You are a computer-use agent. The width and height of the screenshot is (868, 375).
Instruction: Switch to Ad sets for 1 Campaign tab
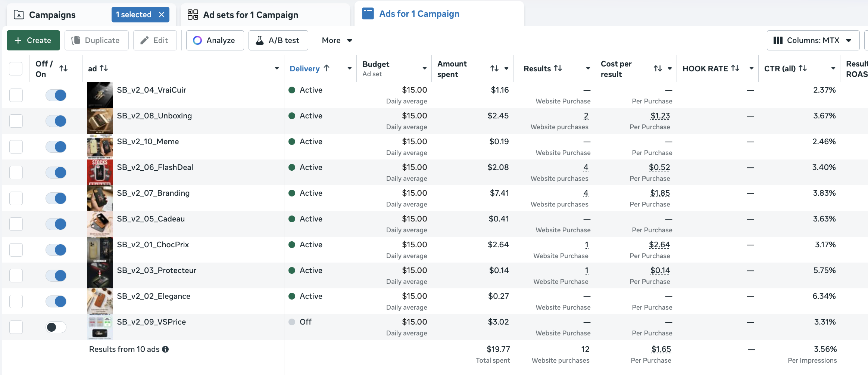coord(265,15)
